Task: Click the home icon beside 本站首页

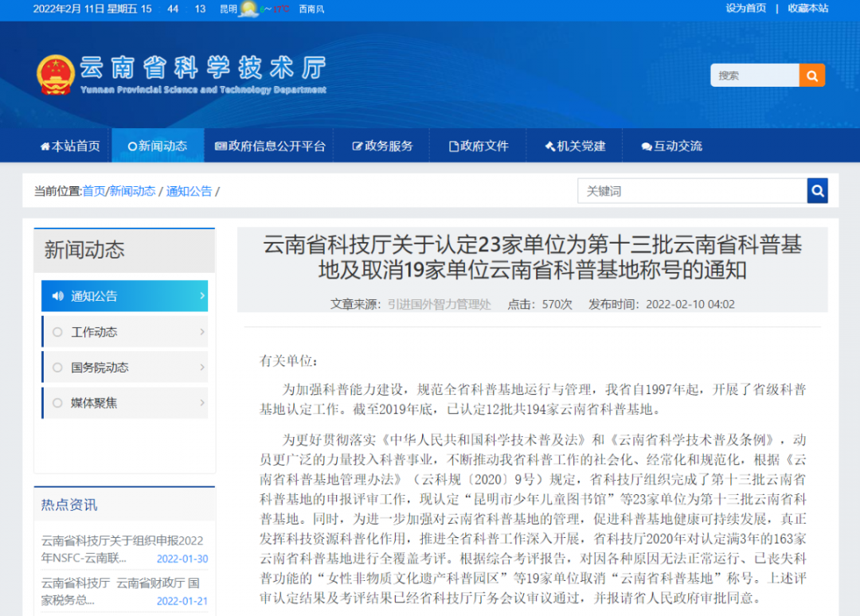Action: (45, 146)
